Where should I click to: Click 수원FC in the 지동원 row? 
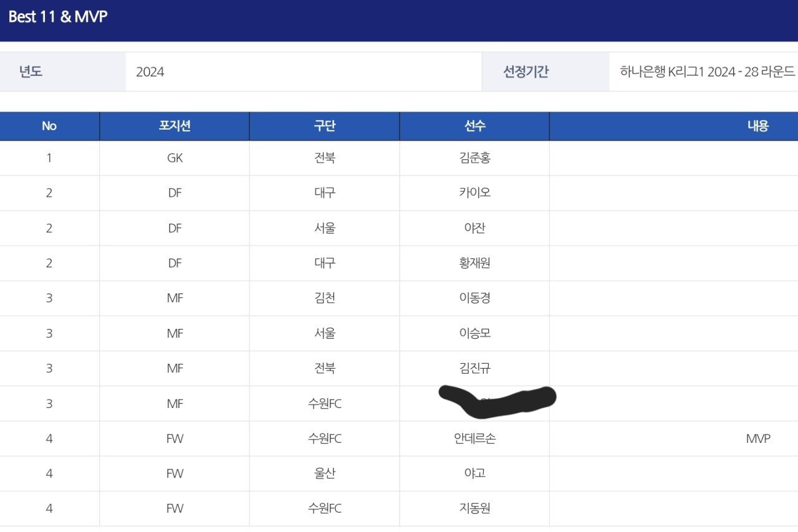tap(324, 508)
